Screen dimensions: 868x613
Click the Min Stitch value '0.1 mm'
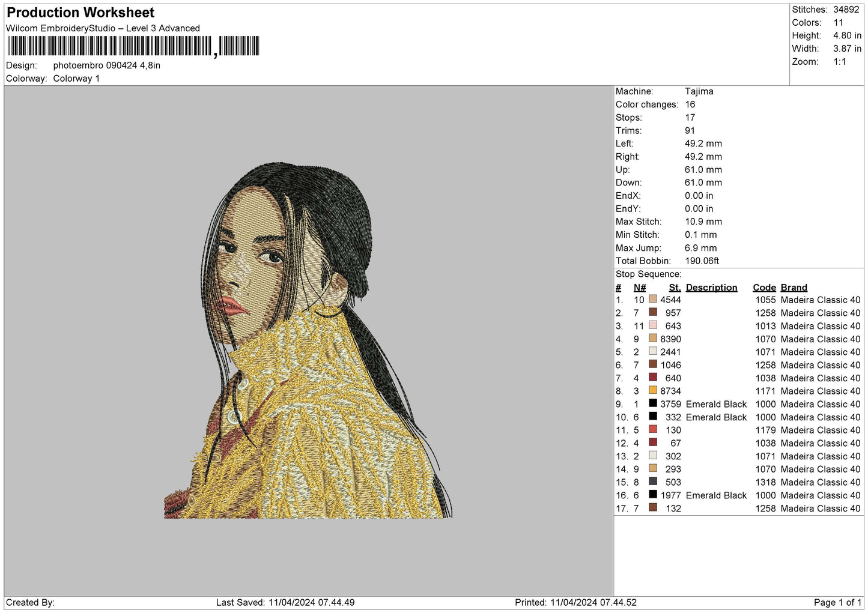pyautogui.click(x=701, y=235)
